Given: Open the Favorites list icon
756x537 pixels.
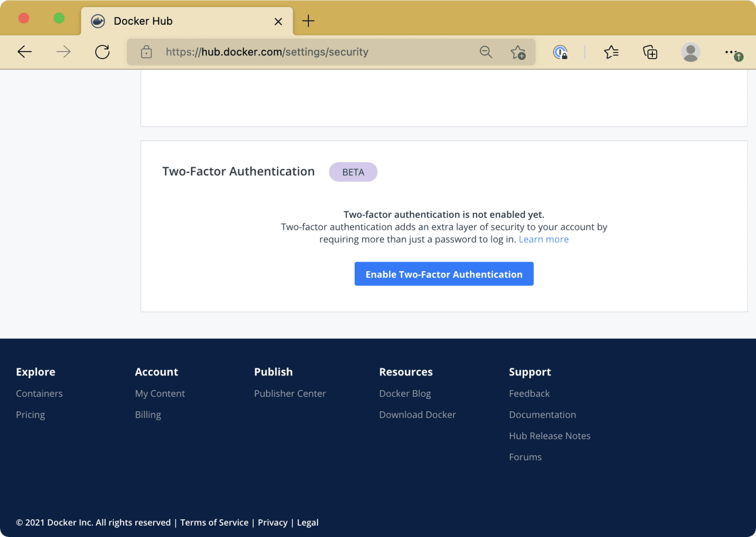Looking at the screenshot, I should pyautogui.click(x=611, y=52).
